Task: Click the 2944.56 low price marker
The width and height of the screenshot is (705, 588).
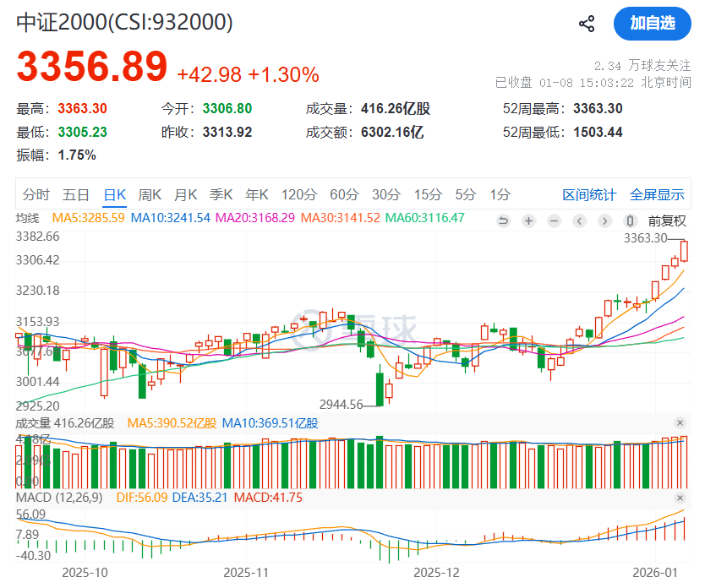Action: (x=341, y=405)
